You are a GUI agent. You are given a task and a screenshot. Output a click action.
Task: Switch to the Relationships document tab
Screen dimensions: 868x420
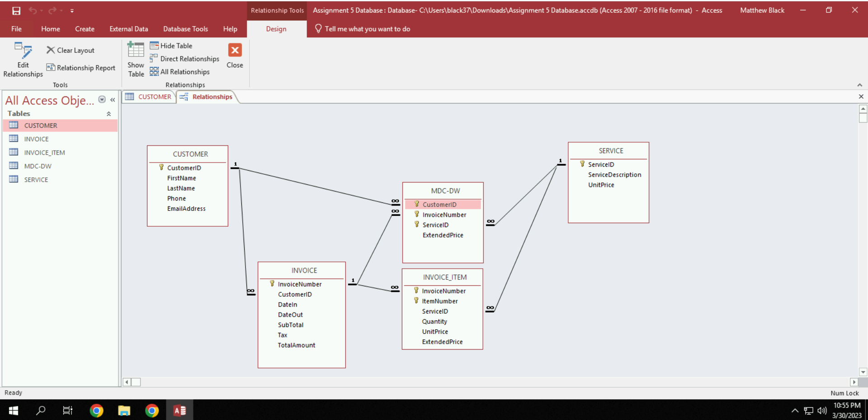pos(206,97)
